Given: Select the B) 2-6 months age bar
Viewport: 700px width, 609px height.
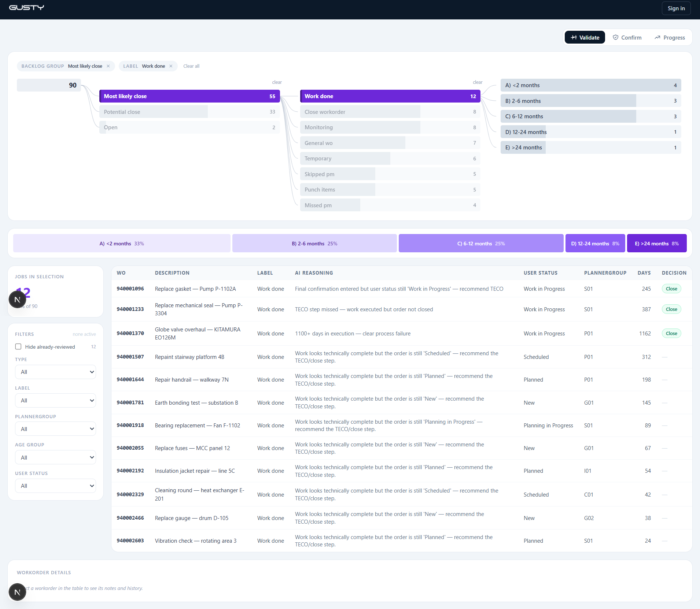Looking at the screenshot, I should 591,101.
